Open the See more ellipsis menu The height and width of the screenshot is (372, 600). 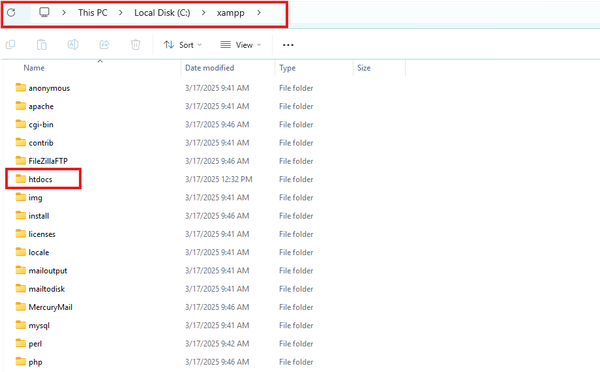(x=288, y=45)
